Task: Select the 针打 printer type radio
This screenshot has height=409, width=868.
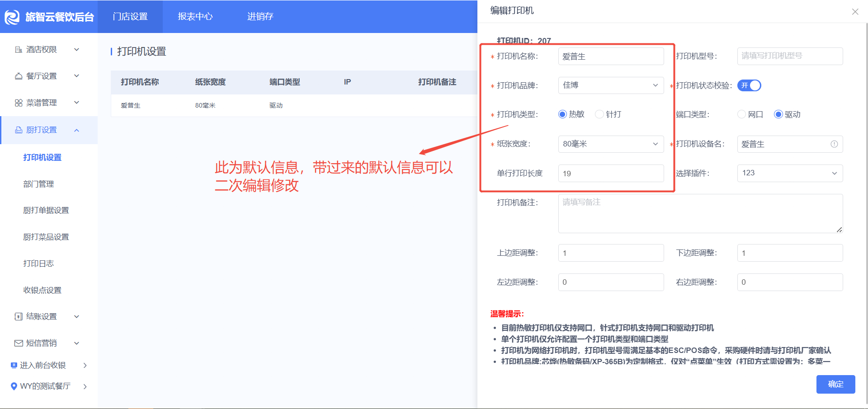Action: point(599,114)
